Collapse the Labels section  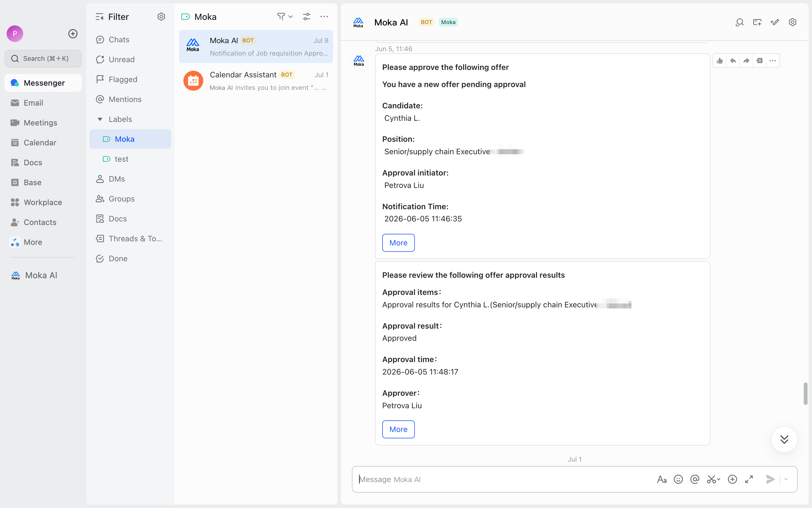click(x=100, y=119)
